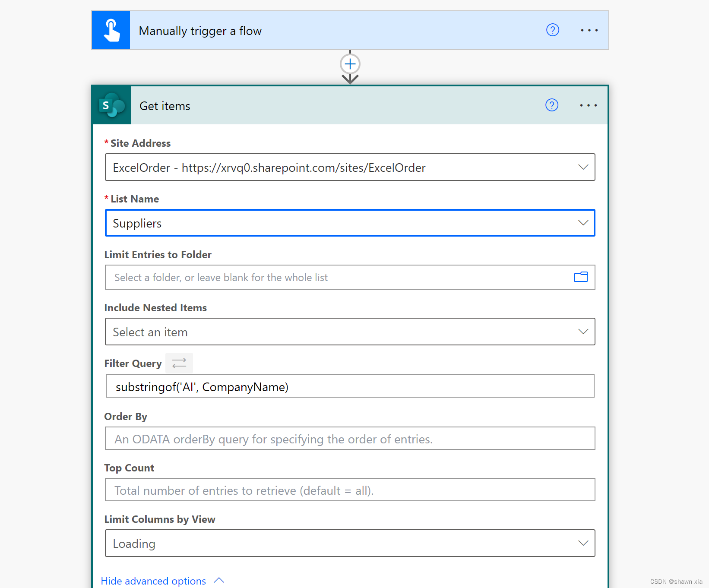709x588 pixels.
Task: Click the List Name label
Action: [x=135, y=199]
